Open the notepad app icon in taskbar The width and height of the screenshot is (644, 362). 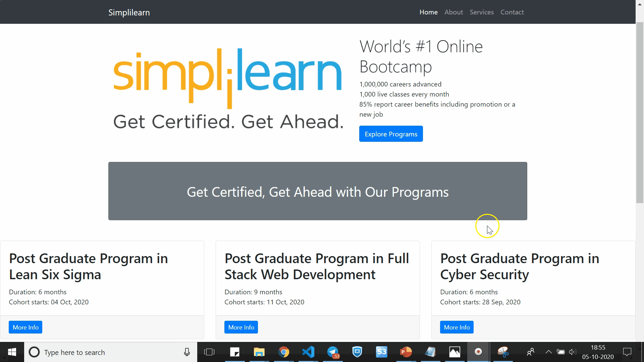(x=430, y=352)
